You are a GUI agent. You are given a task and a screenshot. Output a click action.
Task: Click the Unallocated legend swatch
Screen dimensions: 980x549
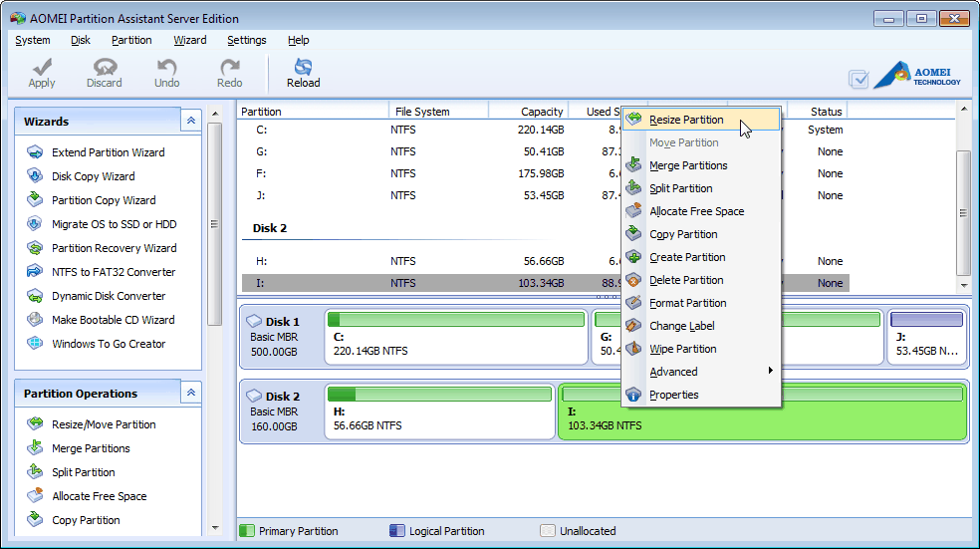click(x=548, y=531)
